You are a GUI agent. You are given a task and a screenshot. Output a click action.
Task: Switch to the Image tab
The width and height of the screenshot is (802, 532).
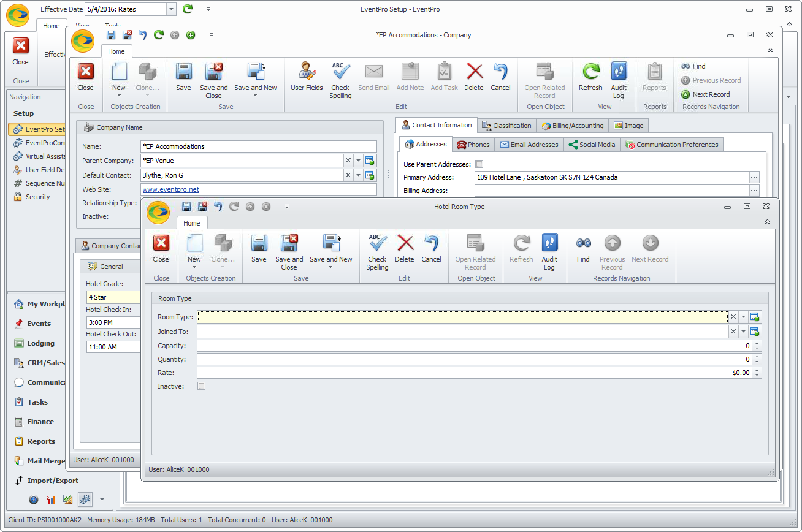coord(628,126)
